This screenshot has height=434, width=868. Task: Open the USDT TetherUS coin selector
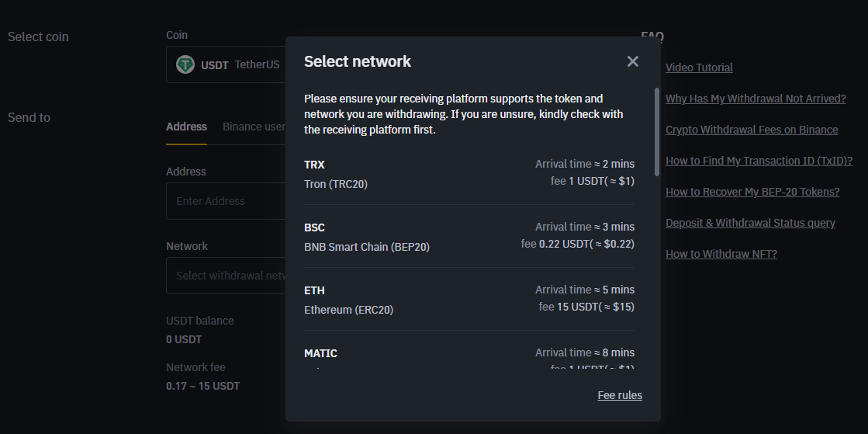(226, 65)
